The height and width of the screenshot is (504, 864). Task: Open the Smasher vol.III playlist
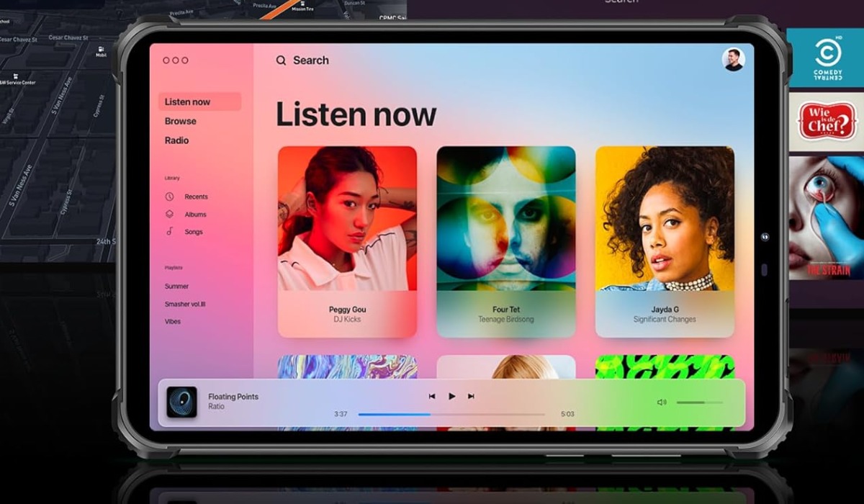pos(186,304)
